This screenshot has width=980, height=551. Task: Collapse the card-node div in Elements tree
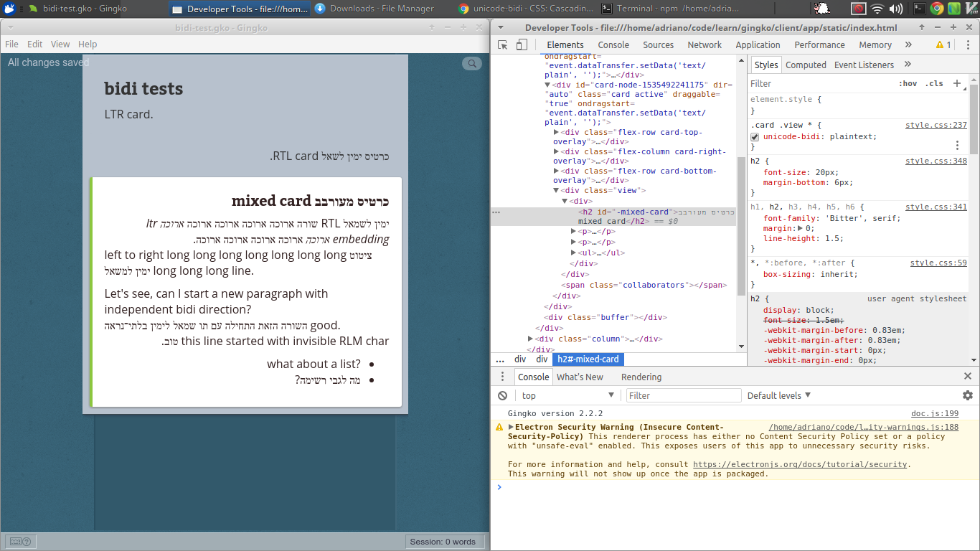(547, 84)
